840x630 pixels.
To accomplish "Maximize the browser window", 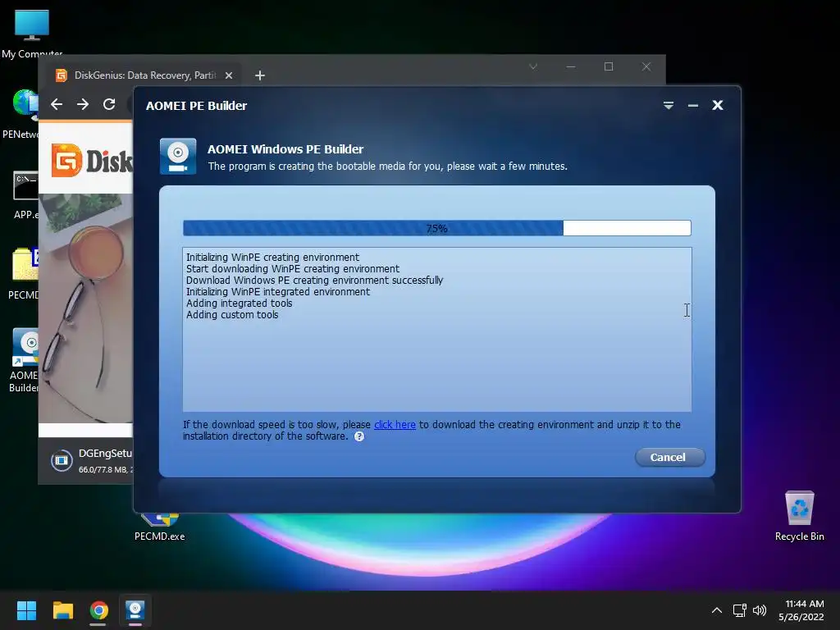I will coord(609,66).
